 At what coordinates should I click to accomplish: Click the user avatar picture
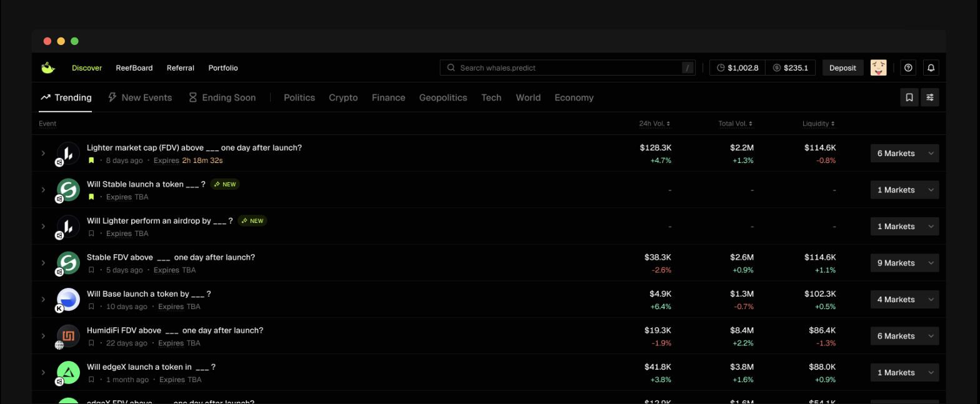[879, 67]
